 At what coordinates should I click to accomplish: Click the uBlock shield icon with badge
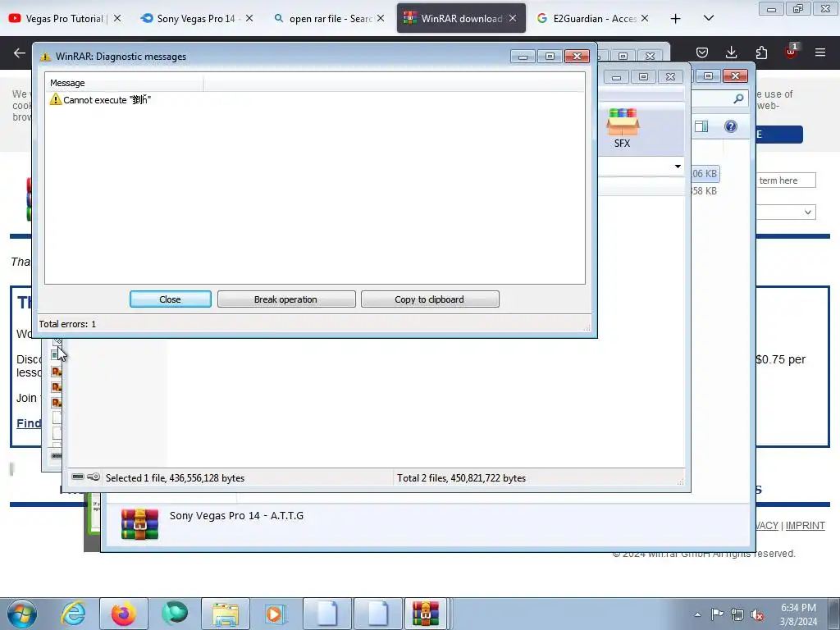click(792, 52)
